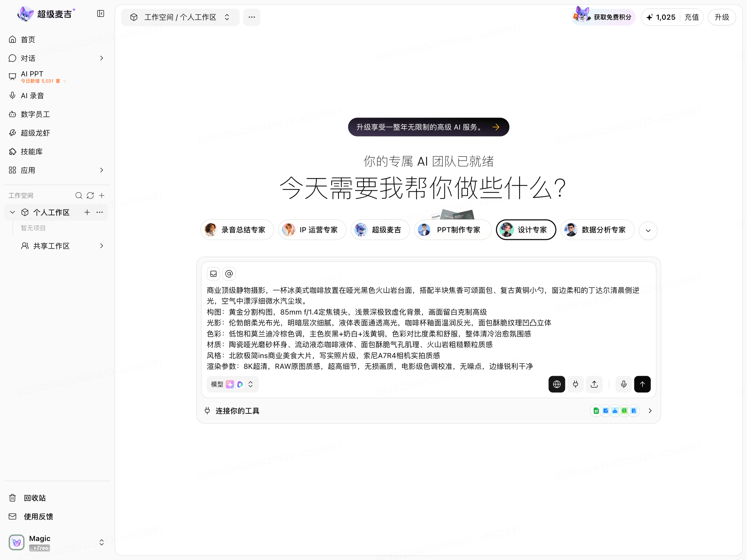Select the IP 运营专家 expert chip

(312, 230)
